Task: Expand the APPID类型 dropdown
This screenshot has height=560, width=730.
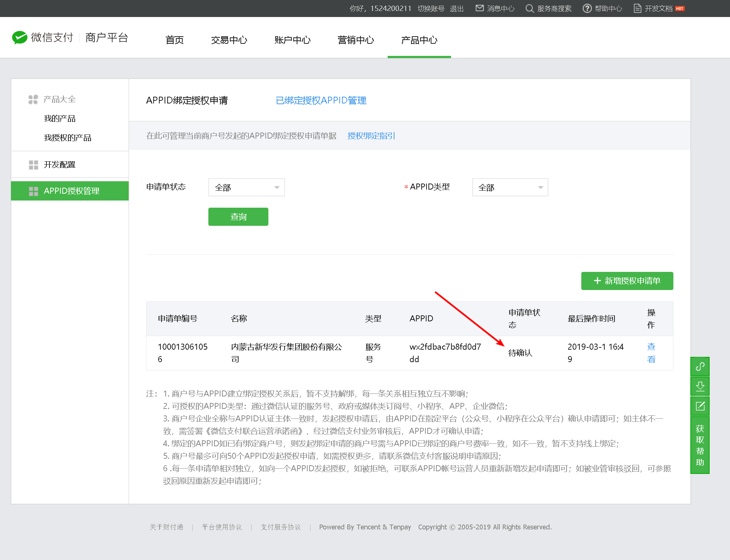Action: click(510, 187)
